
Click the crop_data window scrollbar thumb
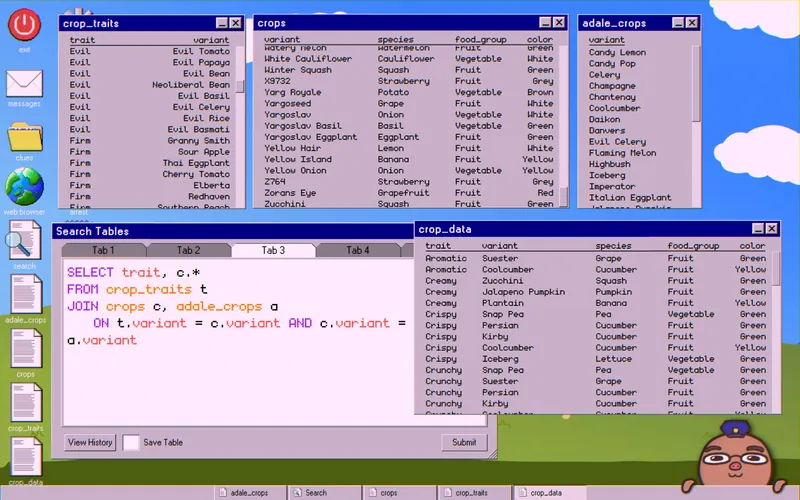pyautogui.click(x=776, y=268)
